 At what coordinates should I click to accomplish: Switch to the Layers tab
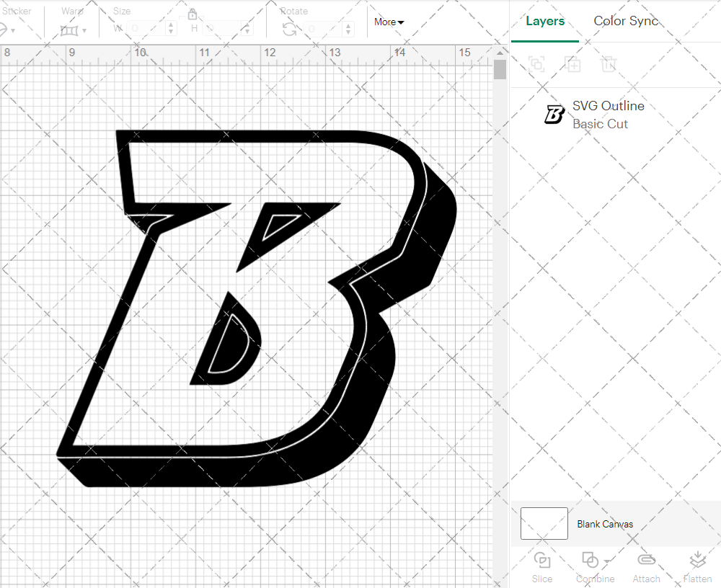click(545, 21)
